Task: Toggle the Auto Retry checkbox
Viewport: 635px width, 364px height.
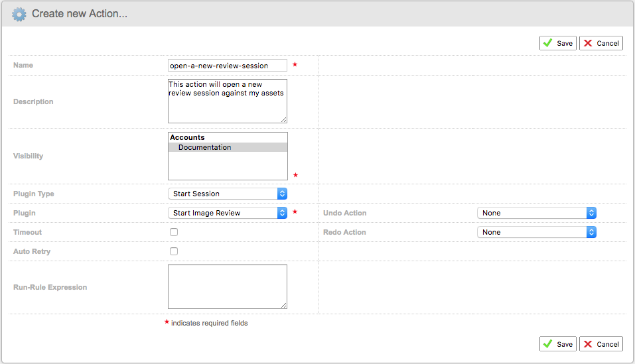Action: (x=174, y=251)
